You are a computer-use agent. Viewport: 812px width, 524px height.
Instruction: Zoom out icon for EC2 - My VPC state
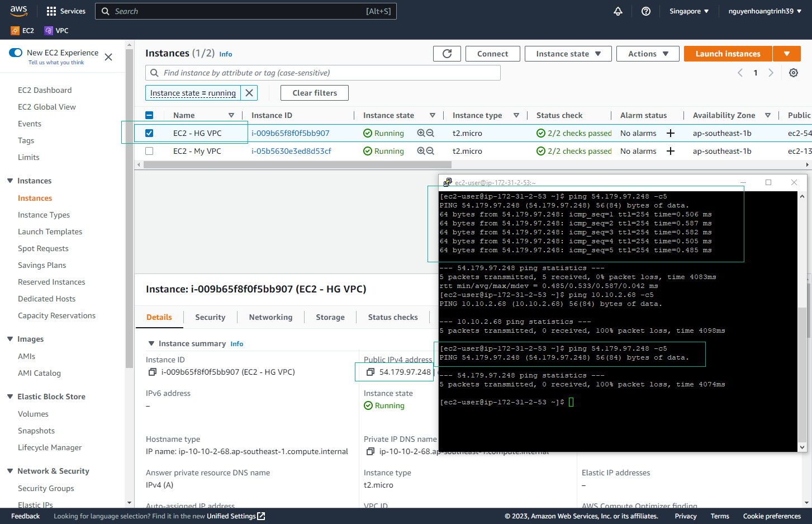(x=430, y=151)
